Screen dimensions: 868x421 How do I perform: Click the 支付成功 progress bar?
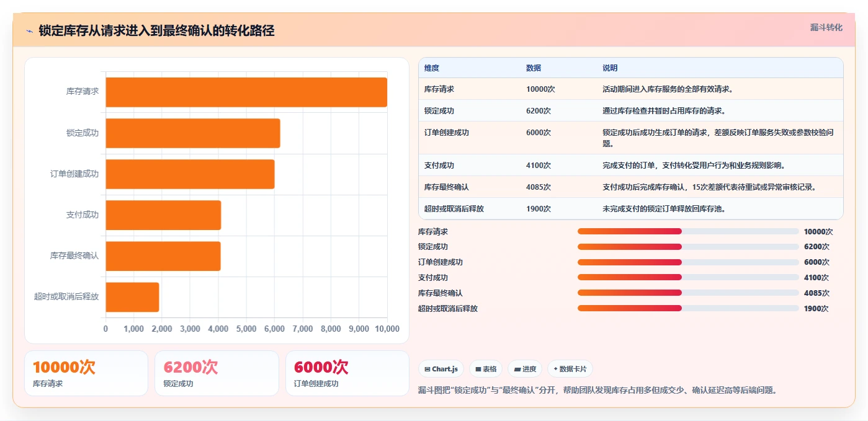click(688, 277)
